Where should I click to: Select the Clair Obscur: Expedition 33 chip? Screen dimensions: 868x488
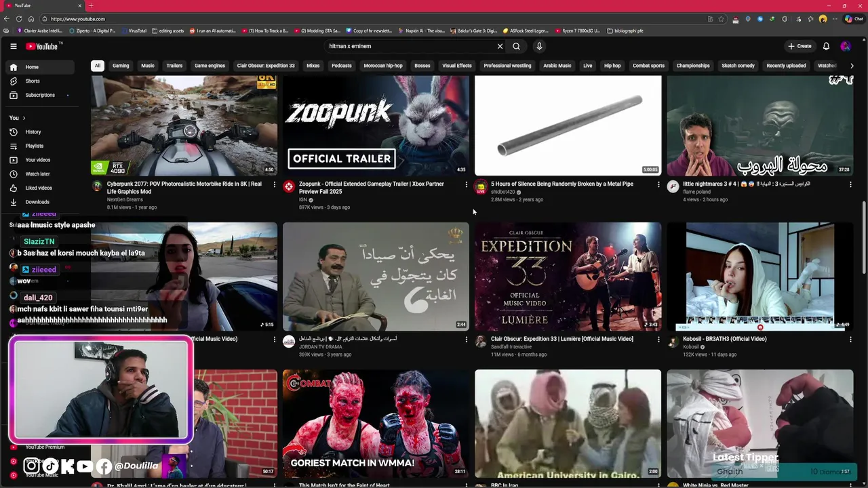(266, 66)
